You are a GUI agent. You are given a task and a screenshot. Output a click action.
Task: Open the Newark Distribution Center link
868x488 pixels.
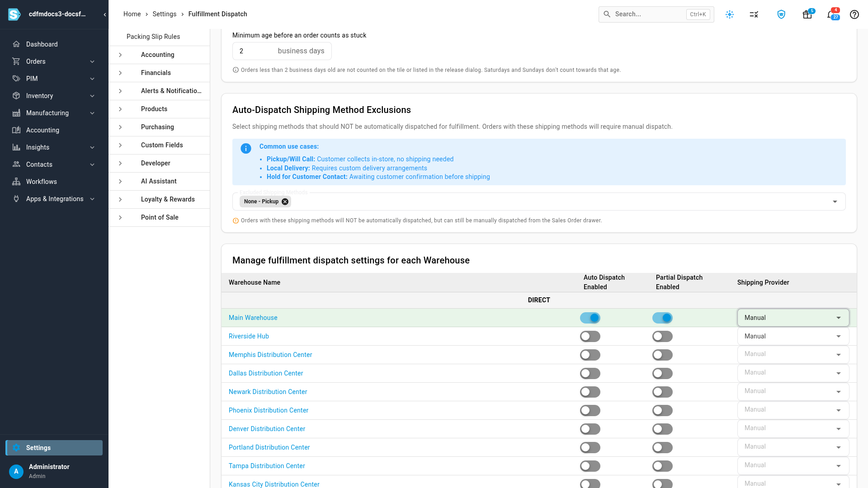[x=268, y=392]
